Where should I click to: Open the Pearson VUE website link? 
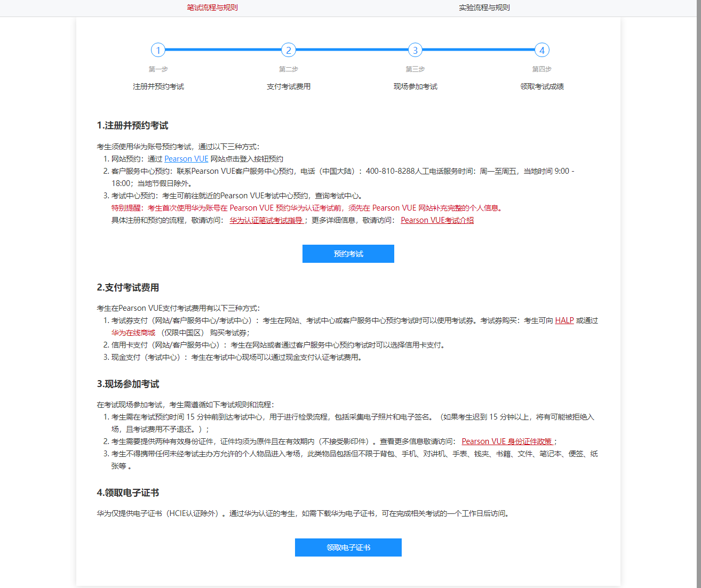186,158
